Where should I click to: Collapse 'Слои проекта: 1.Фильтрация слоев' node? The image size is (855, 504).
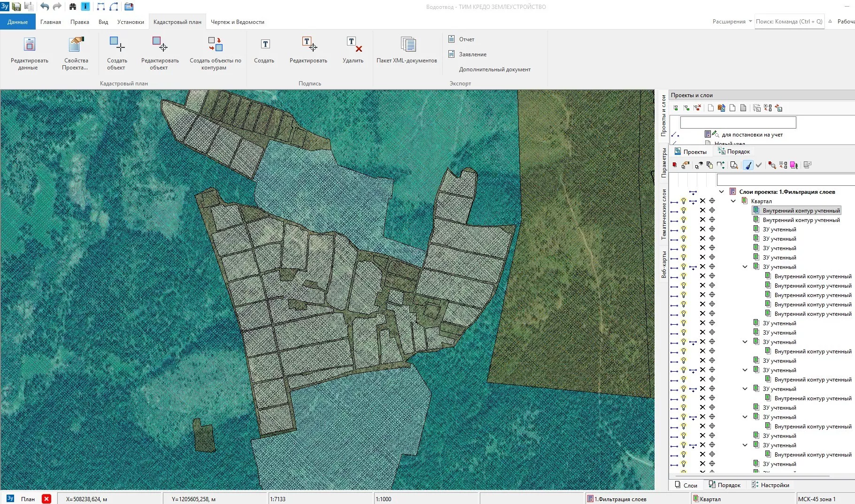coord(722,191)
